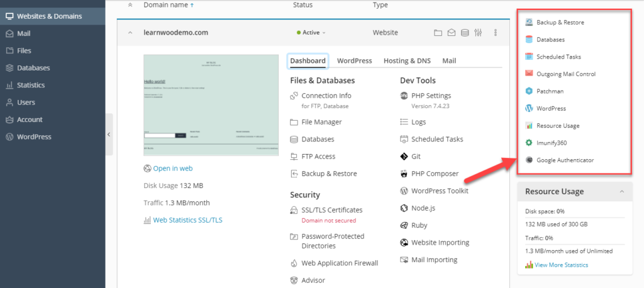Select the Dashboard tab
644x288 pixels.
pos(308,61)
